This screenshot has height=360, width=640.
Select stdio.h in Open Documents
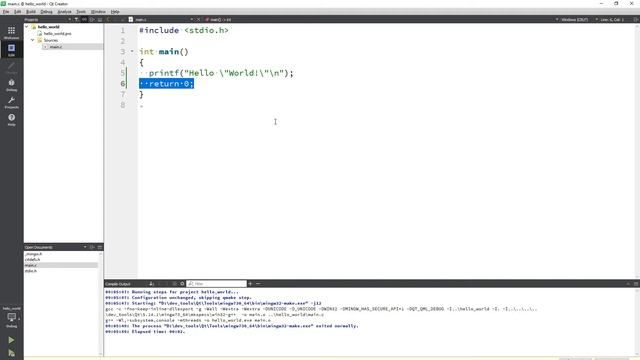click(x=31, y=271)
